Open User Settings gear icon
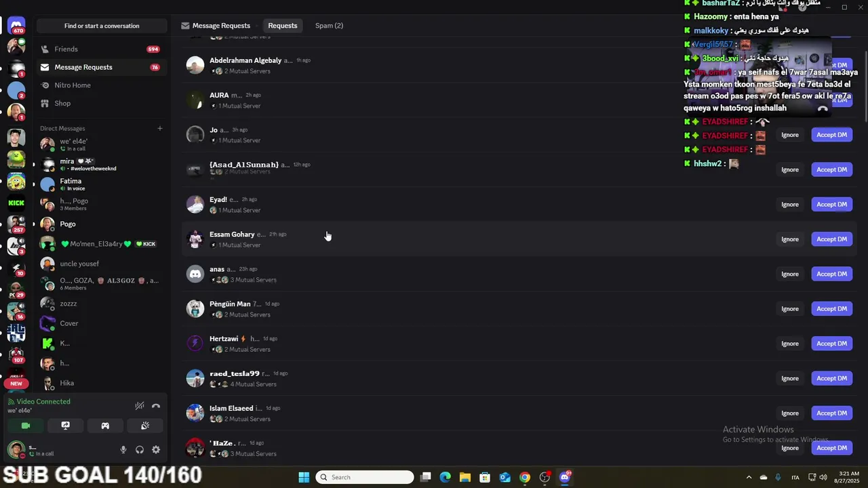The height and width of the screenshot is (488, 868). point(156,449)
